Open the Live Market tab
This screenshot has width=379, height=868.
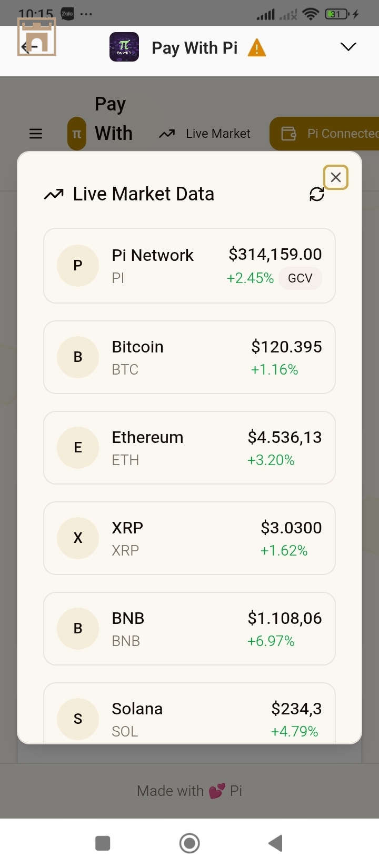point(205,134)
